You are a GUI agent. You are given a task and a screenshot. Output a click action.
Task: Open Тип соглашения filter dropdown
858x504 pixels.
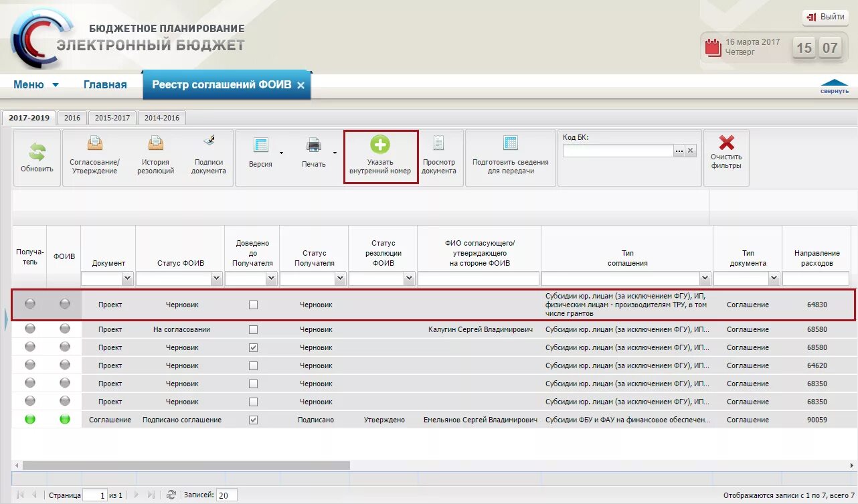[705, 278]
